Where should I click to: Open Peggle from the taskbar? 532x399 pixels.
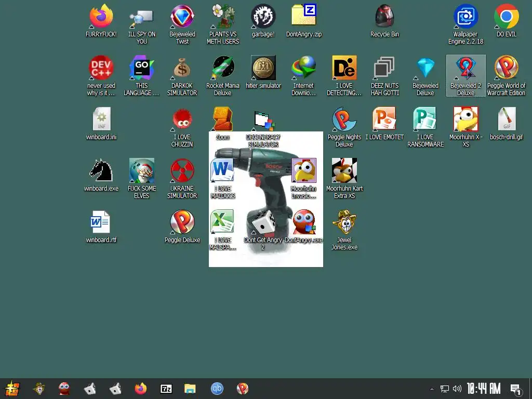click(242, 389)
